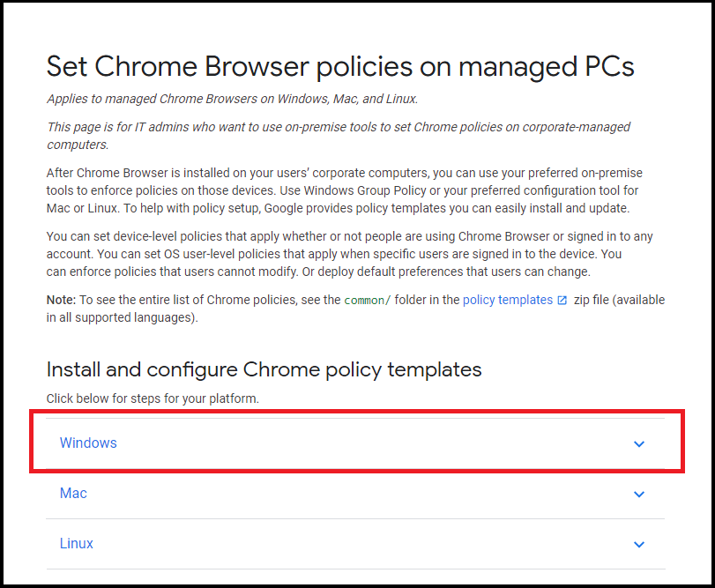Expand the Linux section

(x=355, y=543)
